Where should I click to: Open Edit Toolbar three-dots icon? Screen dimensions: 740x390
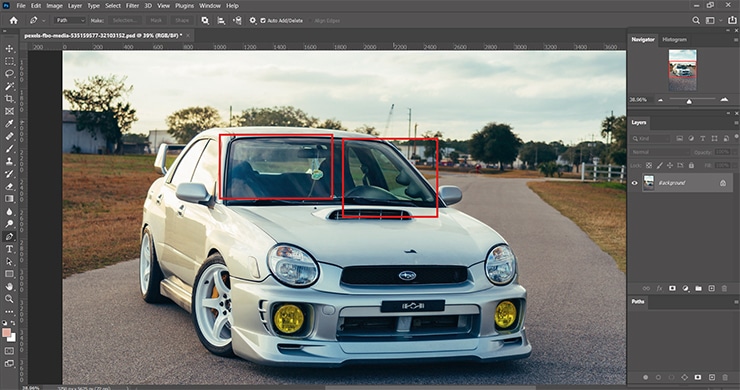tap(9, 312)
